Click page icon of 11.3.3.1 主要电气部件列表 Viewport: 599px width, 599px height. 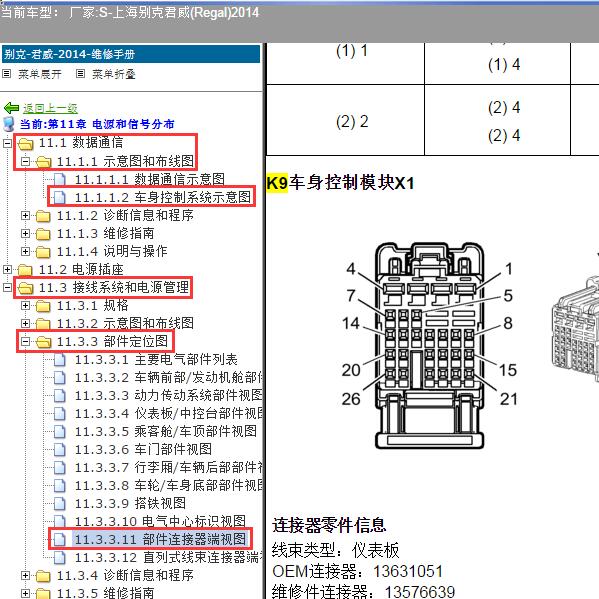60,359
